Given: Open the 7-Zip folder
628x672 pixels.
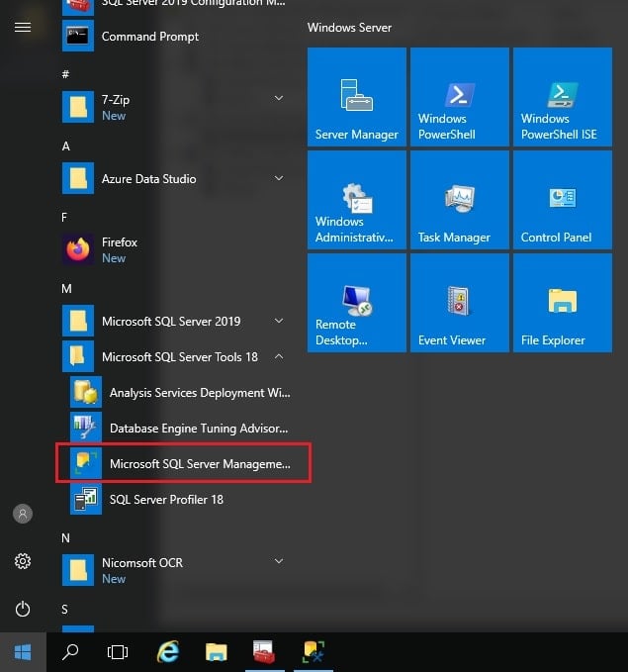Looking at the screenshot, I should click(x=176, y=107).
